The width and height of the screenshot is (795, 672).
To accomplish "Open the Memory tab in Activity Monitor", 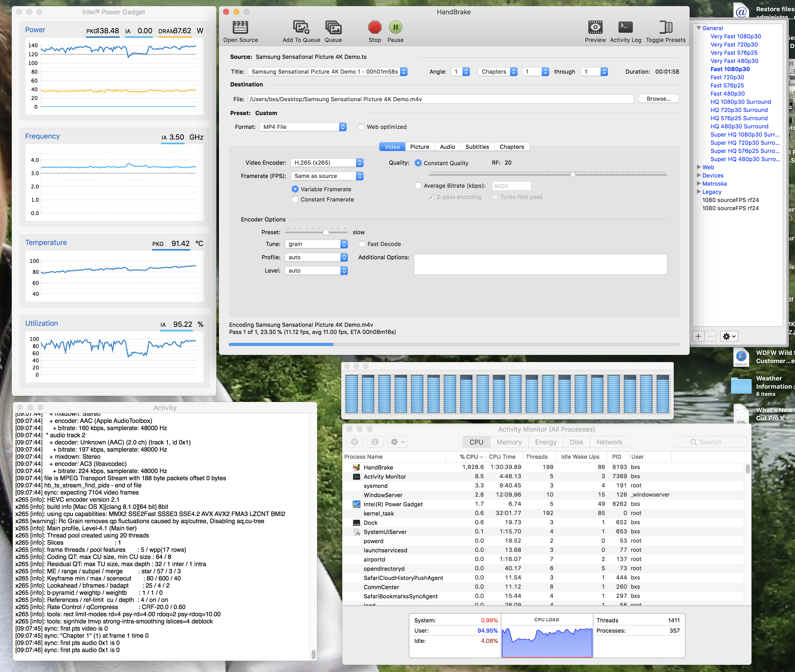I will tap(509, 442).
